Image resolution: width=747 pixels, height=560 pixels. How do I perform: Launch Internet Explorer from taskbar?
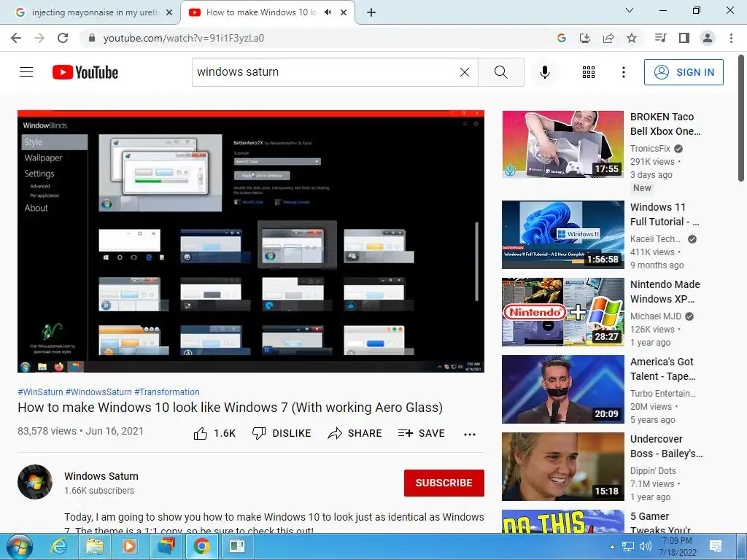click(x=59, y=547)
